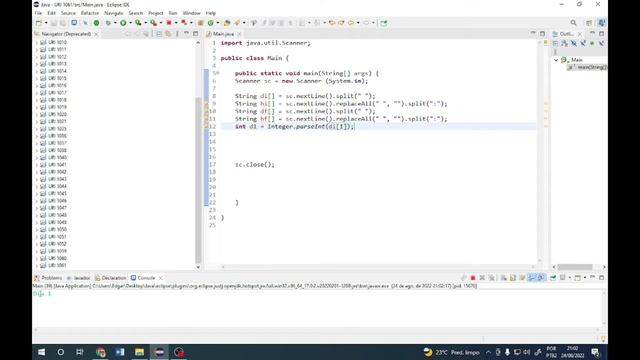Click Collapse All in the Navigator toolbar
640x360 pixels.
point(159,34)
